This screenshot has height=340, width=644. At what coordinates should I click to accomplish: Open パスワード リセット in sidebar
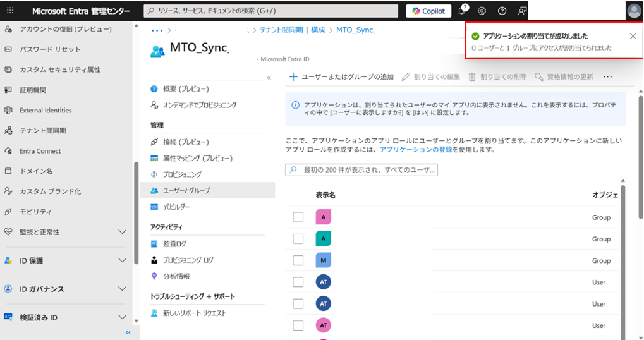[x=50, y=49]
